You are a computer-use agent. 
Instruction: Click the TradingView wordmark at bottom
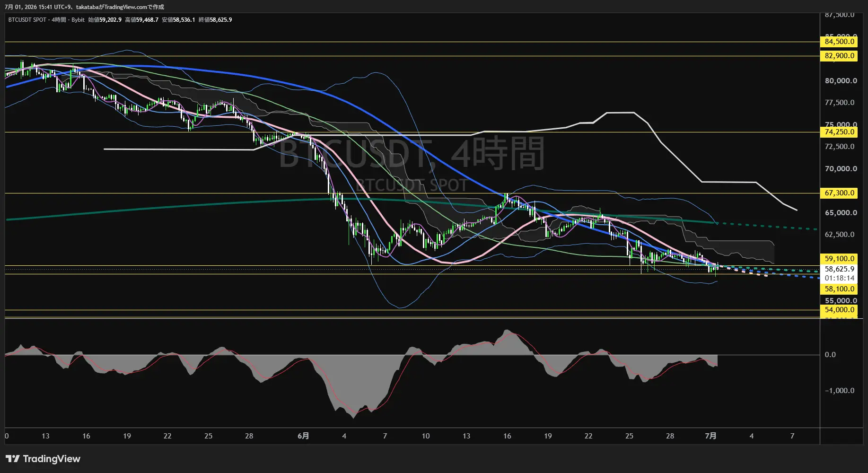[x=52, y=459]
